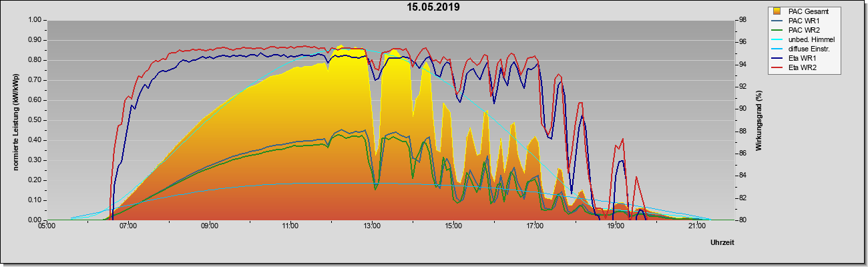Viewport: 868px width, 267px height.
Task: Click the 07:00 time axis label
Action: tap(128, 227)
